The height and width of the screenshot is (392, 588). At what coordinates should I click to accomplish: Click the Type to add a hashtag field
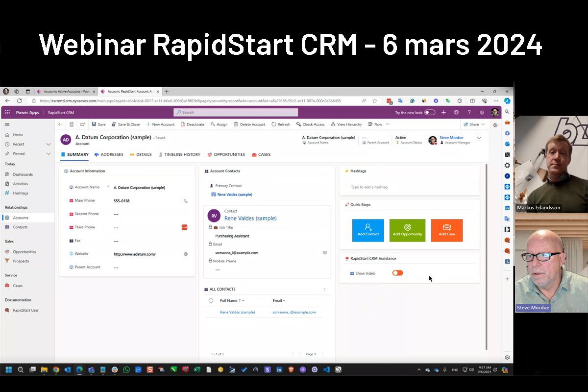[409, 187]
